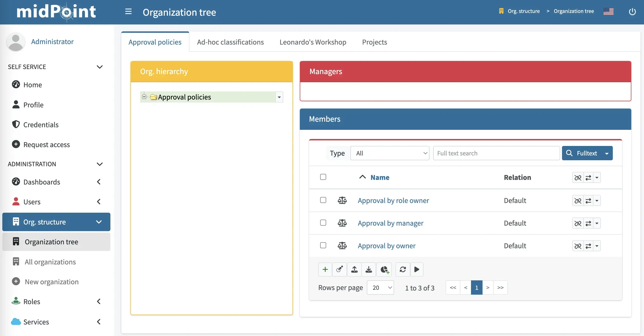Check the checkbox for Approval by role owner

(323, 200)
